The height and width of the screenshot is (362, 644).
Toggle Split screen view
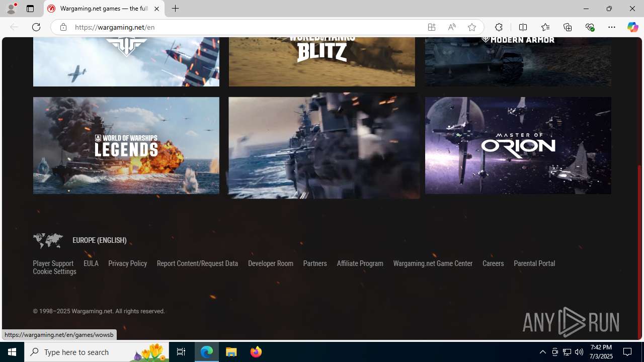pos(523,27)
